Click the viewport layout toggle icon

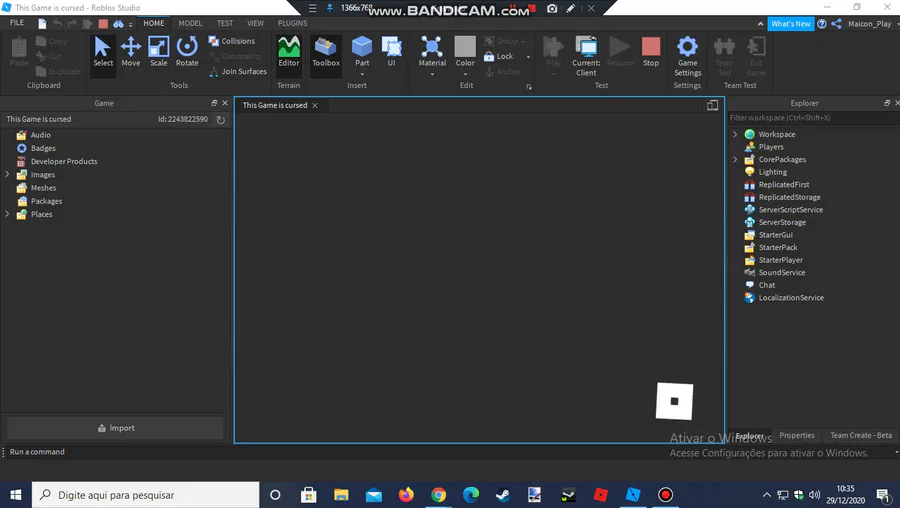pos(712,105)
